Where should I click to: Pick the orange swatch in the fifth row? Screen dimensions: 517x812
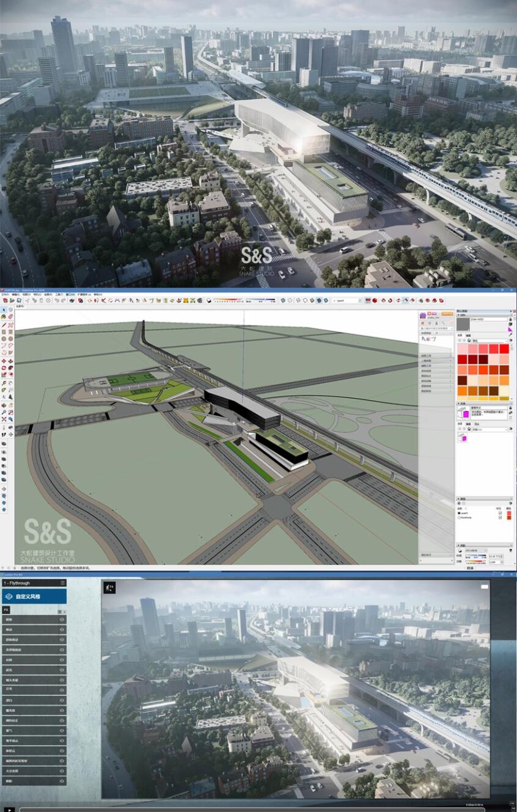click(462, 391)
